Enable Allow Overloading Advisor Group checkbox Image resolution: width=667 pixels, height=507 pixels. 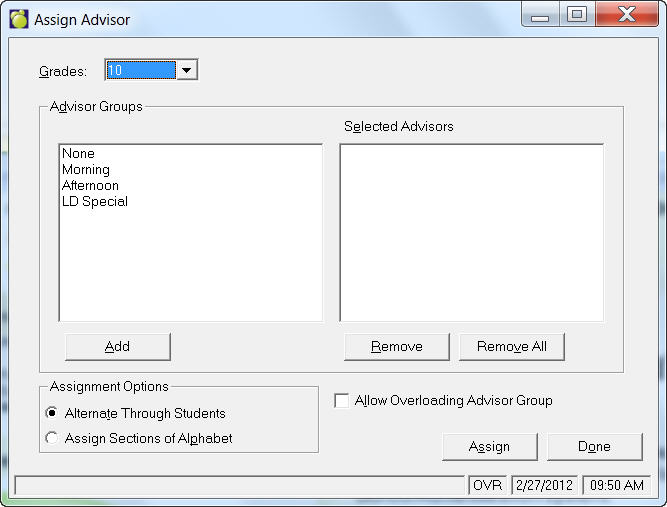[342, 401]
